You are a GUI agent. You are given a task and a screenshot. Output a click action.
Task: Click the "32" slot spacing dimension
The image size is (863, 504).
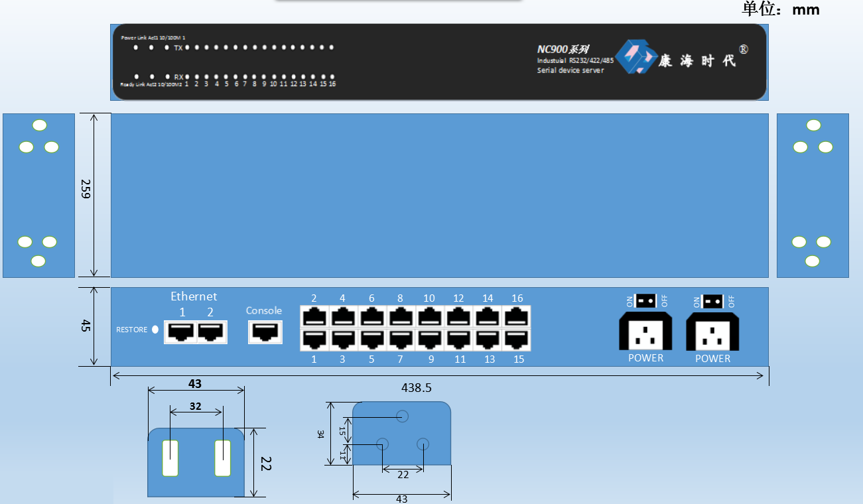195,407
